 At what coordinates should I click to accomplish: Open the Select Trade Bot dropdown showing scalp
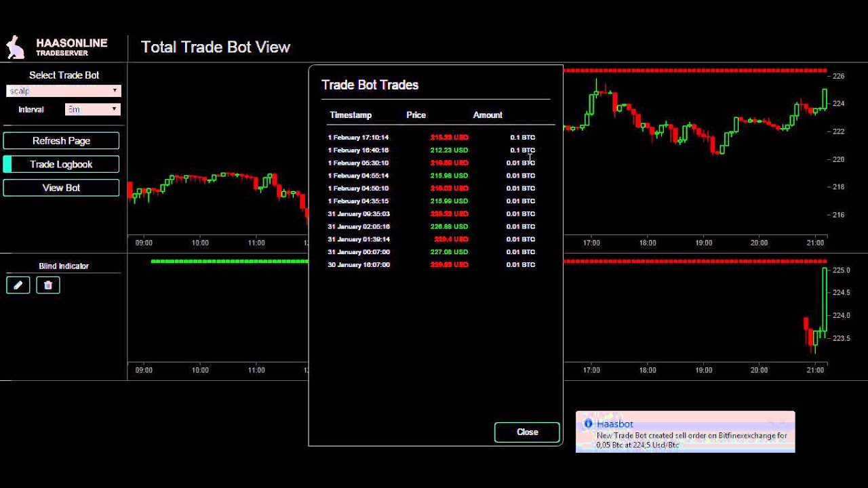64,91
